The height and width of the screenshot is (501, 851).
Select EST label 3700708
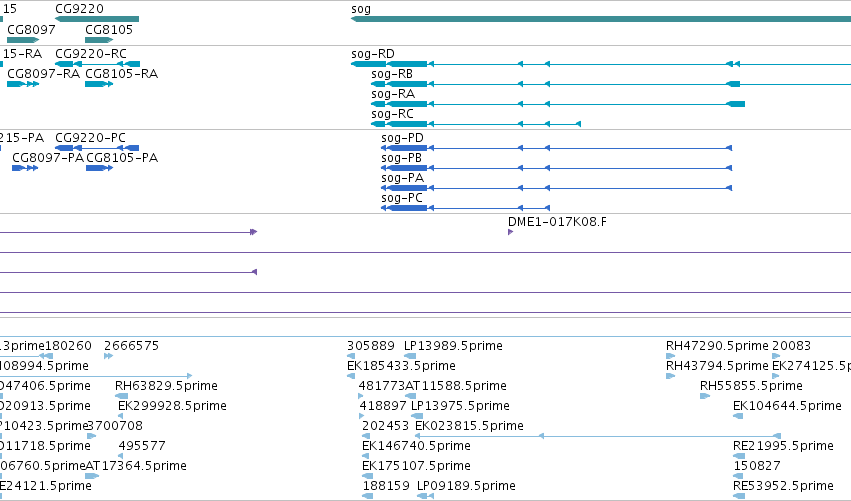[115, 426]
